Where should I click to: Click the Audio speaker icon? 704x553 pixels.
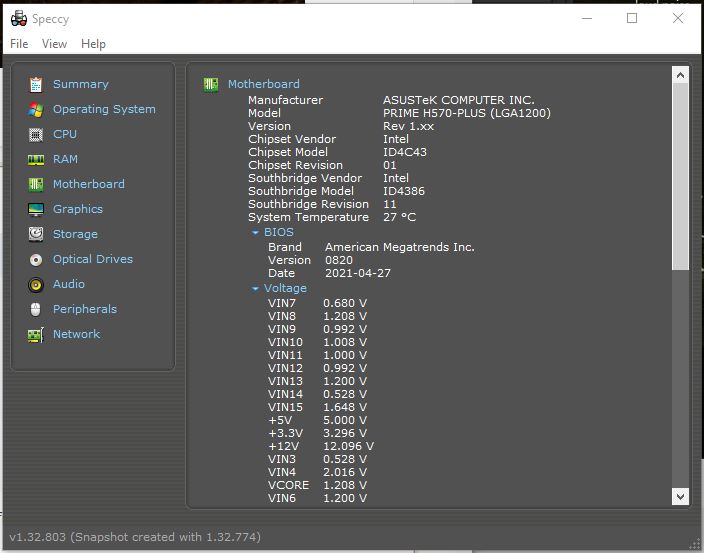pyautogui.click(x=36, y=285)
